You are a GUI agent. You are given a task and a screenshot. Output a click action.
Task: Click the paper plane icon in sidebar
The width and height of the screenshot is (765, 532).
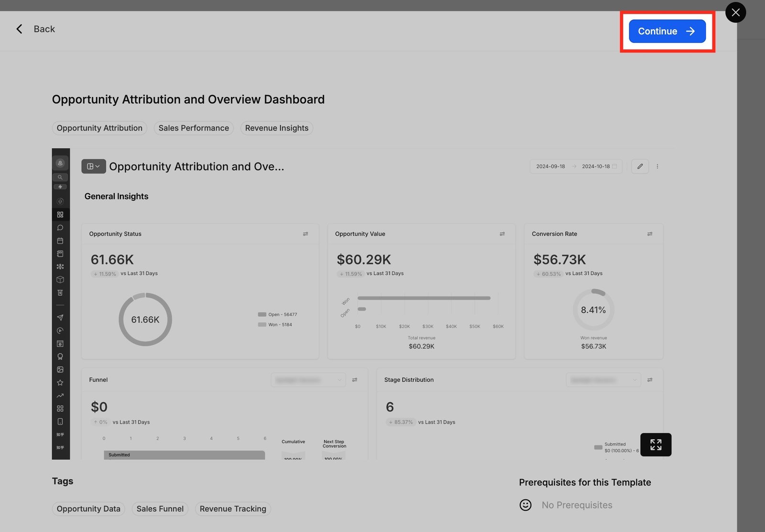[60, 317]
